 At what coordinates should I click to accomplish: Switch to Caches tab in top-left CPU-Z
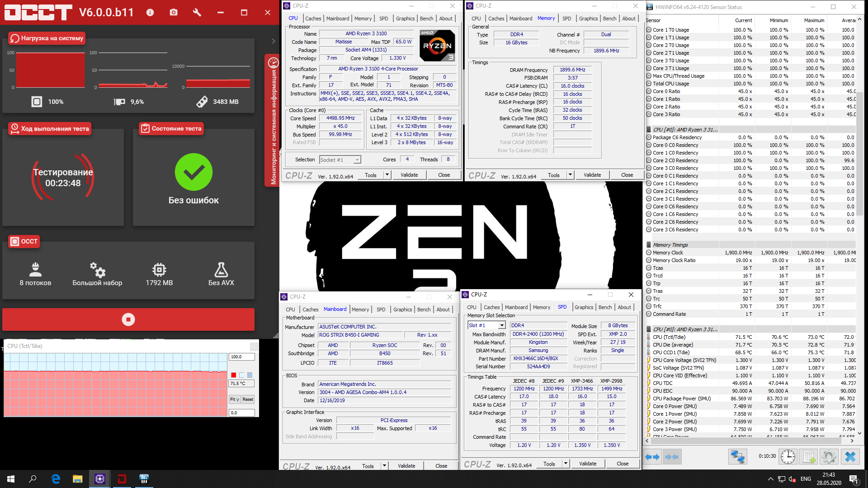(313, 19)
